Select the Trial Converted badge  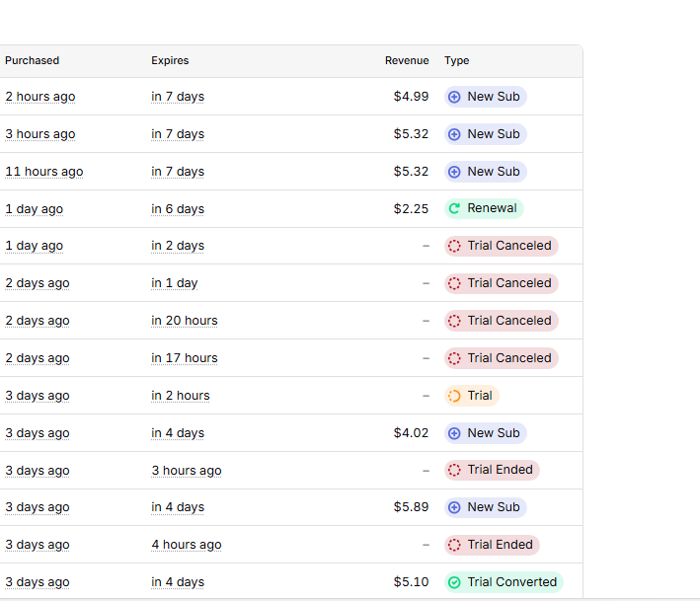click(x=504, y=582)
